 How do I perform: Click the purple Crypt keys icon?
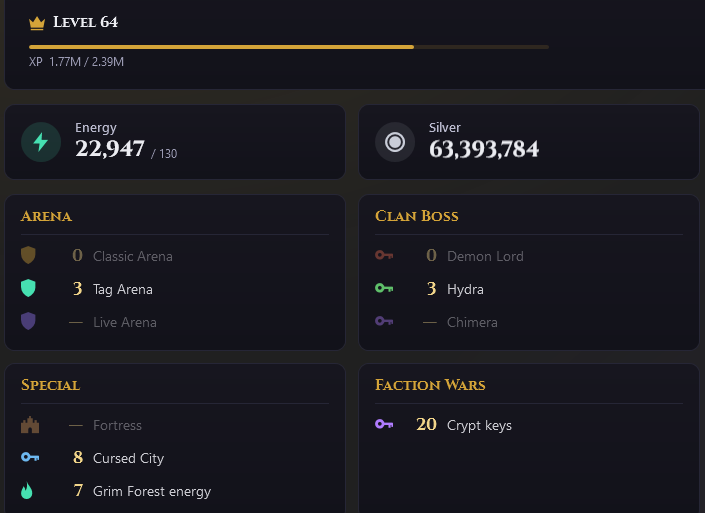(384, 424)
